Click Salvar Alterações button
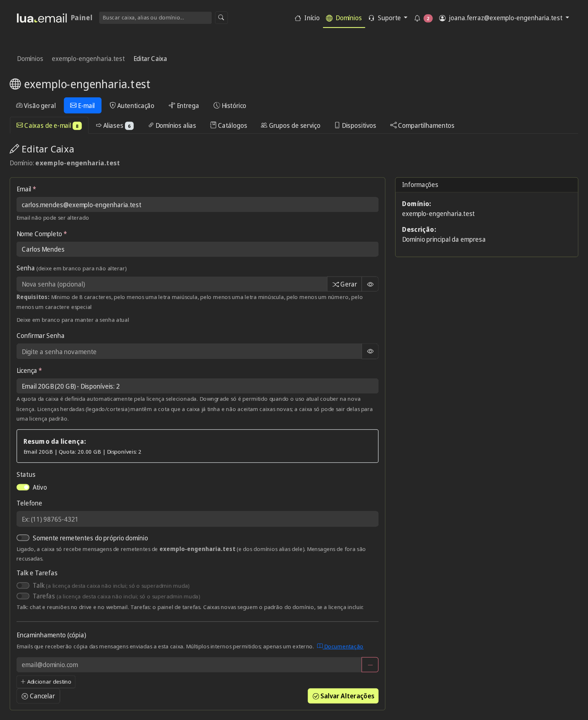The height and width of the screenshot is (720, 588). click(x=343, y=696)
